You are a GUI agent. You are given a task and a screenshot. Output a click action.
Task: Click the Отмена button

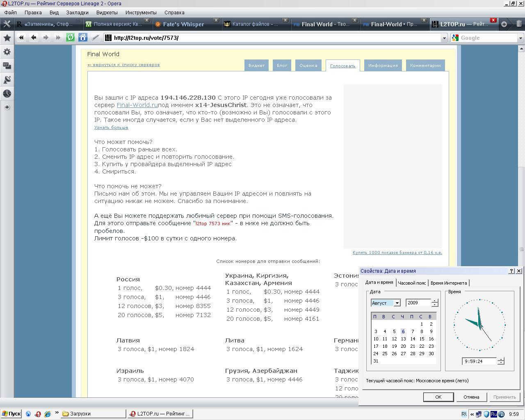(x=471, y=397)
